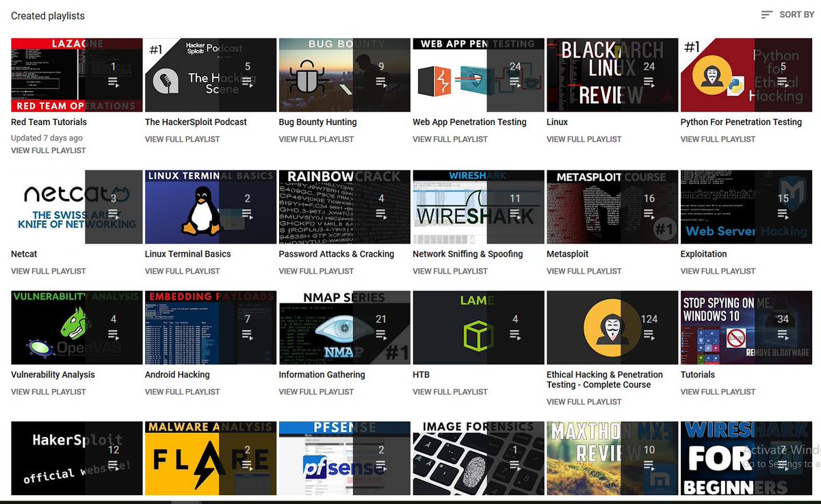The height and width of the screenshot is (504, 821).
Task: Click playlist icon on Ethical Hacking Complete Course thumbnail
Action: [649, 334]
